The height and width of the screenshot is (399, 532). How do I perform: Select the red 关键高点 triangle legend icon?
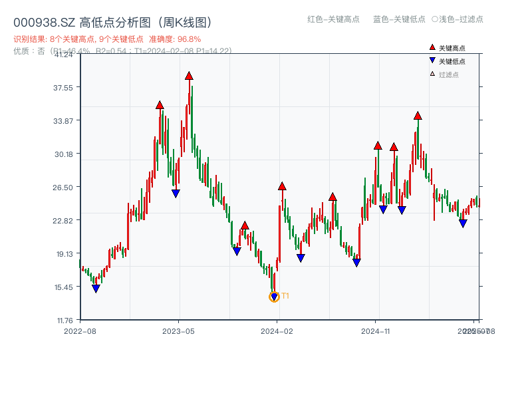click(432, 47)
